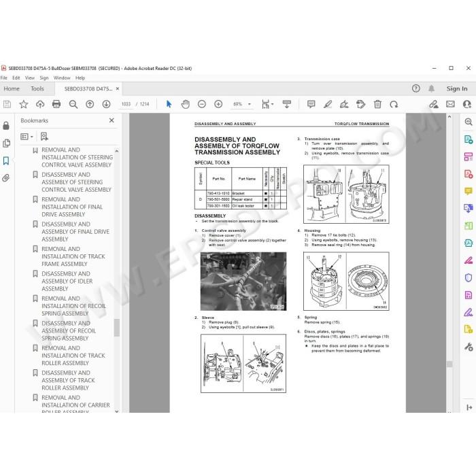Open bookmark Removal and Installation of Final Drive Assembly
Screen dimensions: 476x476
(72, 207)
